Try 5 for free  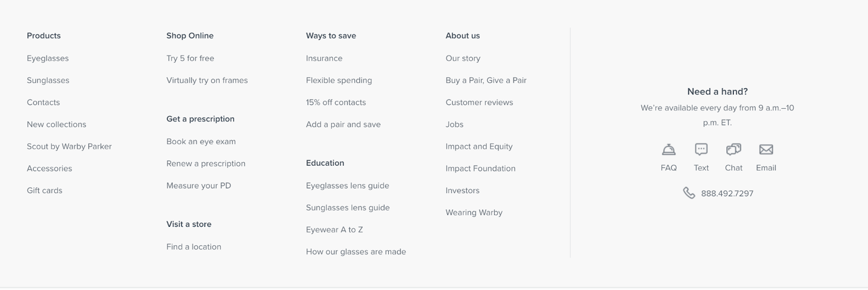tap(190, 58)
